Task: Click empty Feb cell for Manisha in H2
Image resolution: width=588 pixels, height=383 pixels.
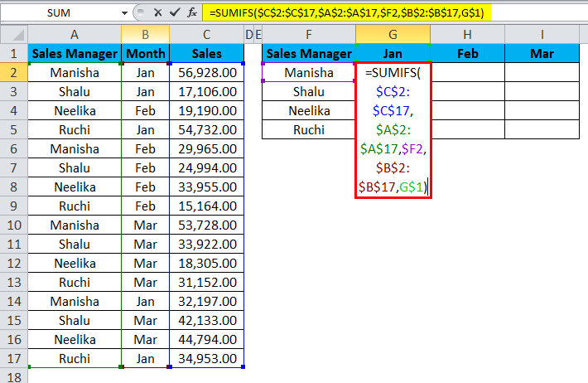Action: coord(468,72)
